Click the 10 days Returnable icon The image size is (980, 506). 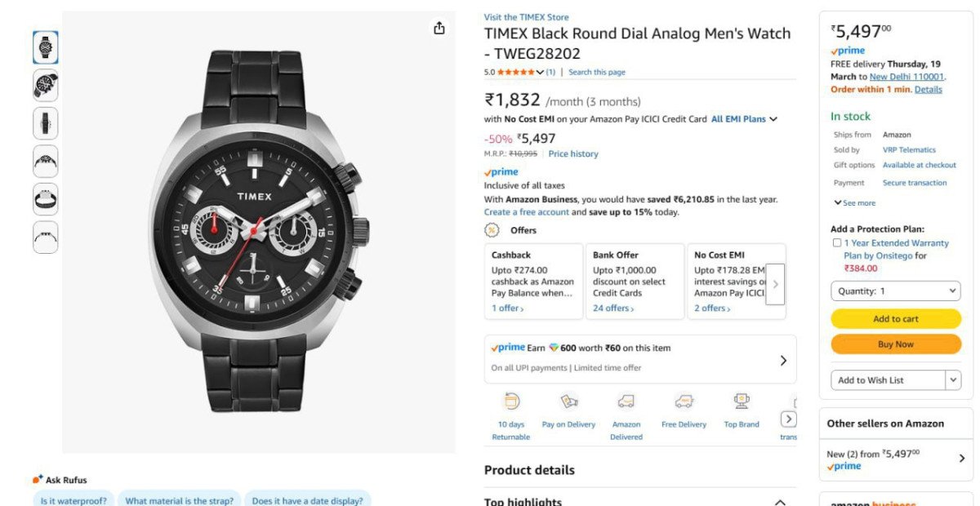point(510,402)
